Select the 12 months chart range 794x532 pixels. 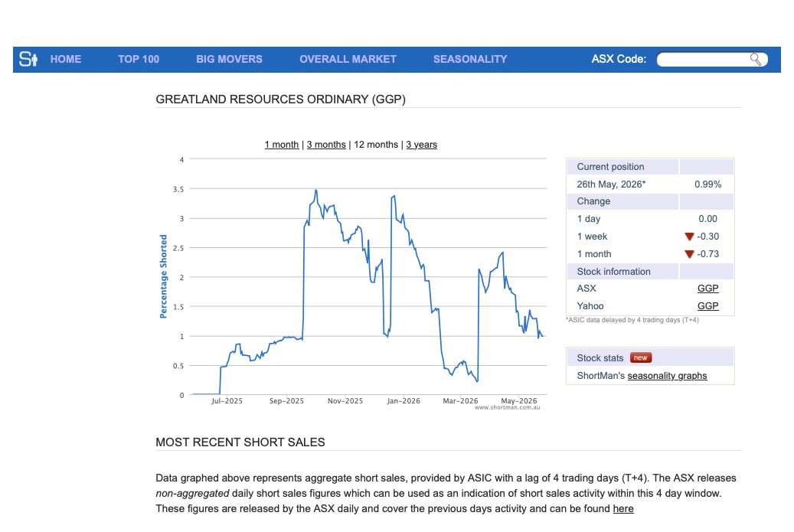(376, 145)
